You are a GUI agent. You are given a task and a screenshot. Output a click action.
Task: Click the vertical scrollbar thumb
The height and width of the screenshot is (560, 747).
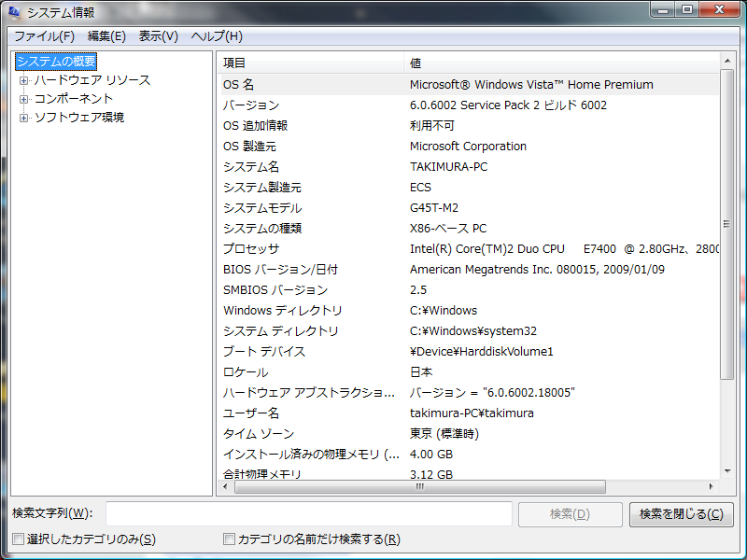pos(727,224)
